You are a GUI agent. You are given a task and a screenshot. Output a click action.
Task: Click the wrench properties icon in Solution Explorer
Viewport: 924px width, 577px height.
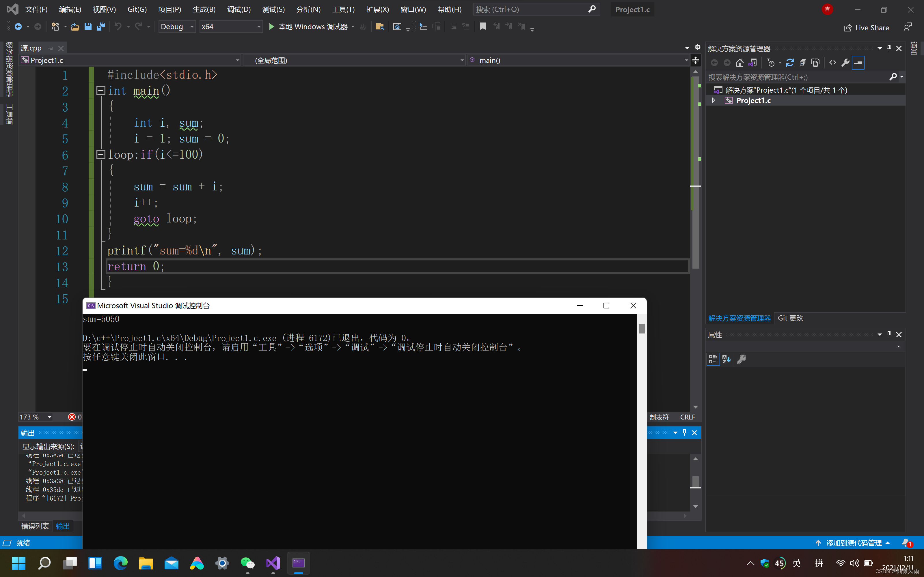[x=845, y=63]
